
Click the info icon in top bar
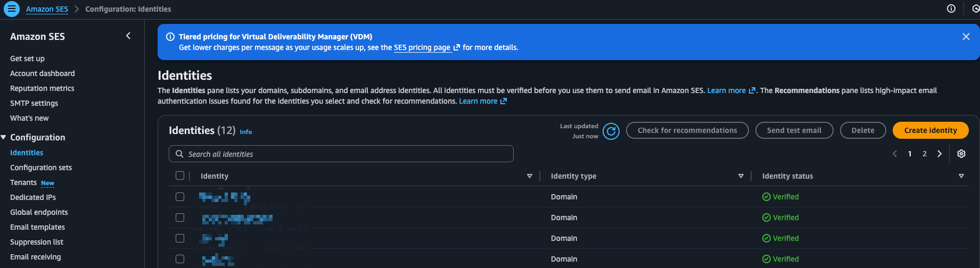[951, 9]
